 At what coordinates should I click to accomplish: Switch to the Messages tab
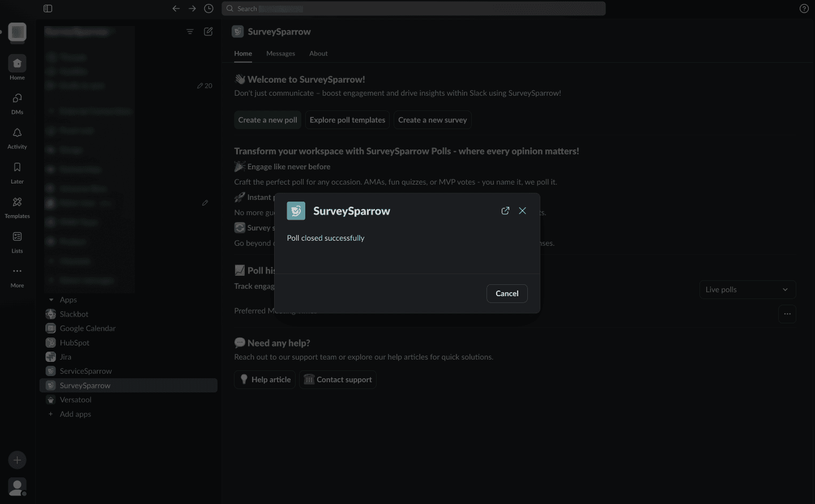tap(280, 53)
